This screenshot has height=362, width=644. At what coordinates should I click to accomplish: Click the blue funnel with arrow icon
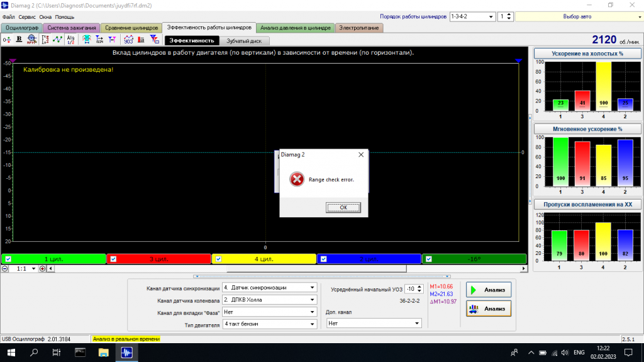(99, 40)
